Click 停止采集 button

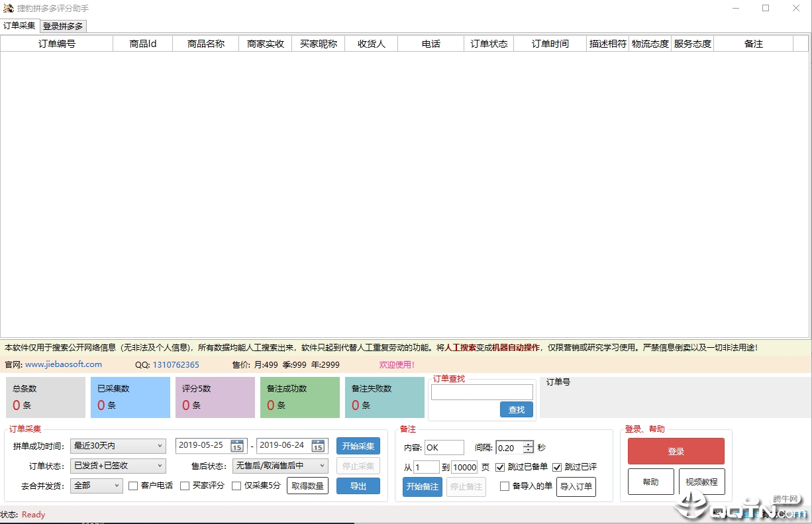pyautogui.click(x=358, y=466)
